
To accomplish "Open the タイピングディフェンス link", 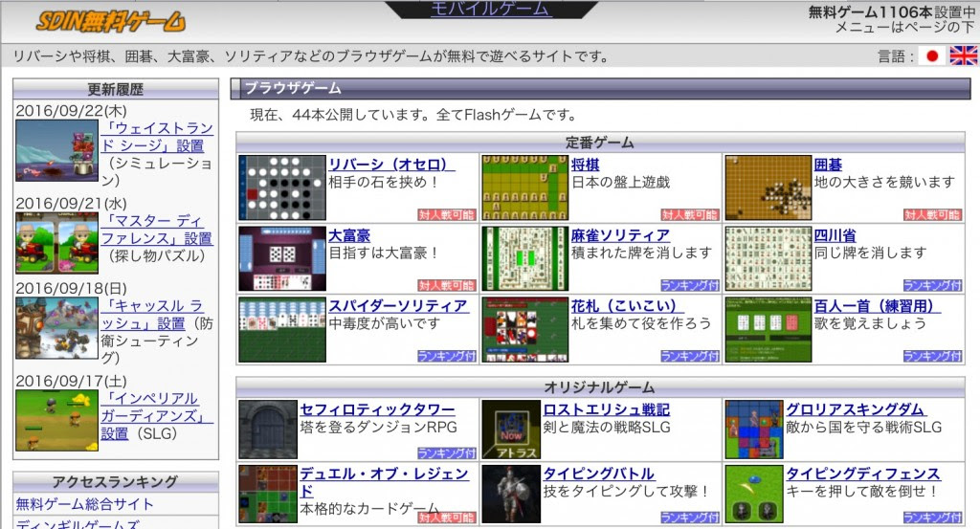I will (x=863, y=474).
